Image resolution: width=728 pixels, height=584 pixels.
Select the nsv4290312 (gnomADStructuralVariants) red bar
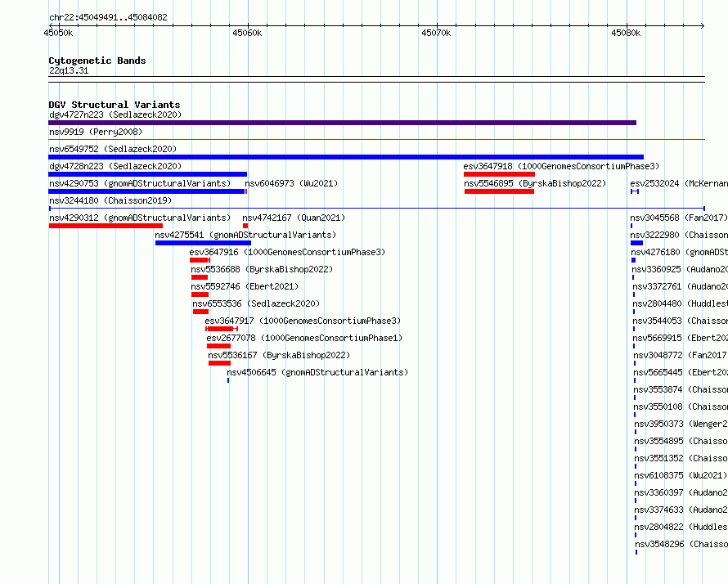click(106, 226)
